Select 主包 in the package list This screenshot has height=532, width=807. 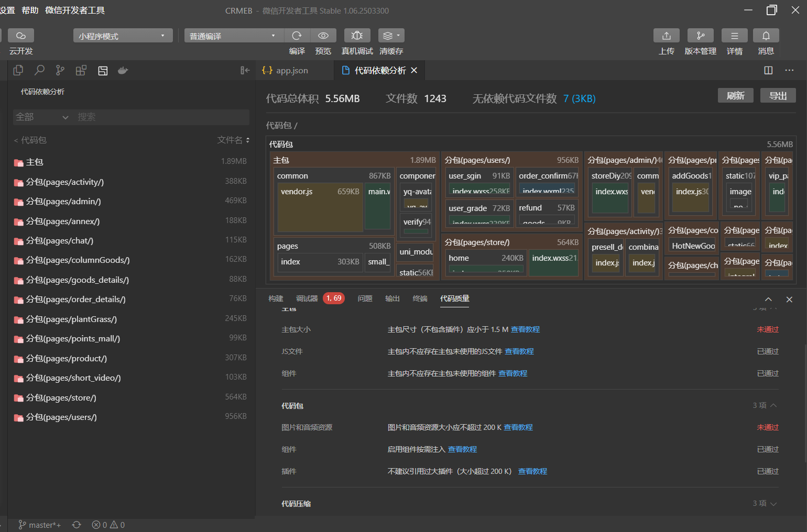pyautogui.click(x=130, y=162)
